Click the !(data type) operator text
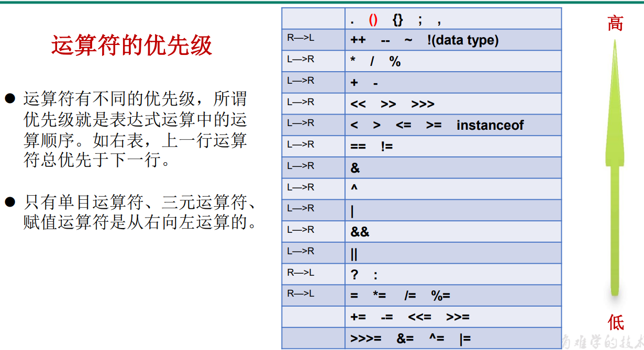 [463, 40]
